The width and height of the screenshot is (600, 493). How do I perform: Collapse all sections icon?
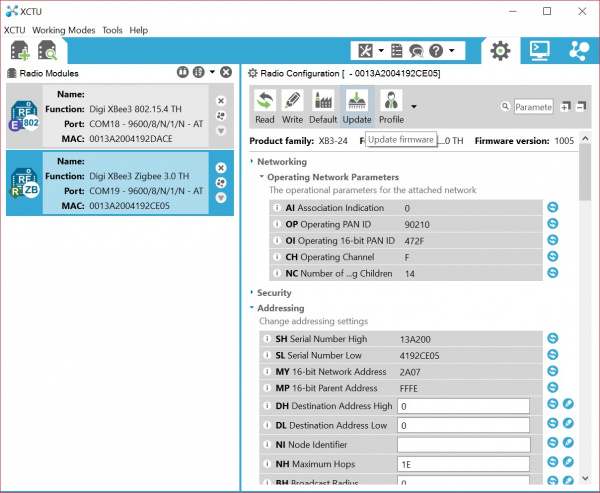(581, 107)
